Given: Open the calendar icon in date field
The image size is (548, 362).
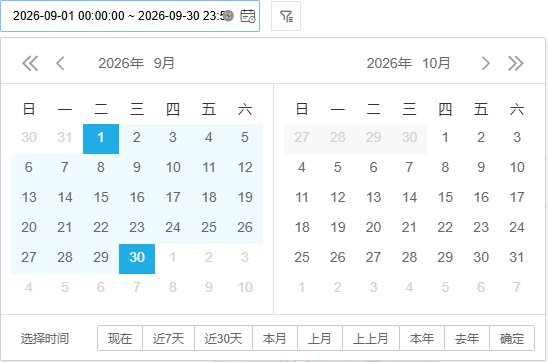Looking at the screenshot, I should pyautogui.click(x=248, y=16).
